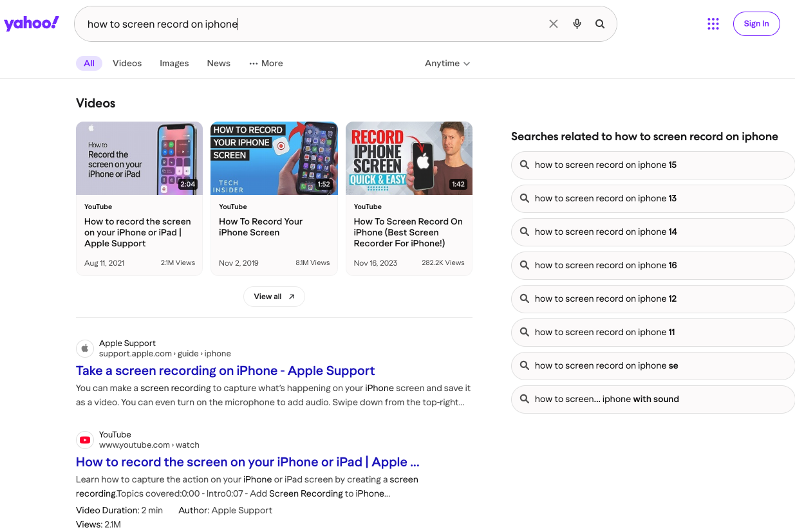
Task: Click the Apple Support favicon icon
Action: coord(85,349)
